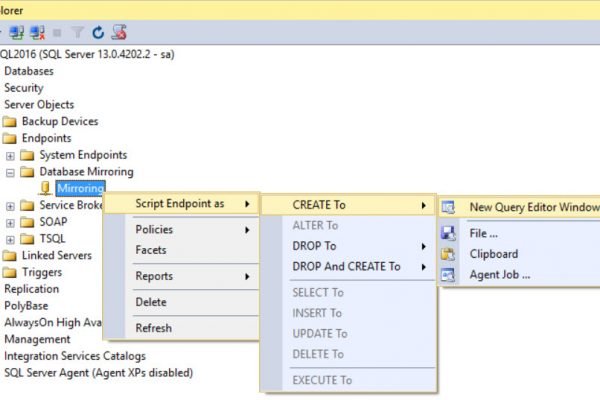600x400 pixels.
Task: Select Facets in the context menu
Action: [x=151, y=250]
